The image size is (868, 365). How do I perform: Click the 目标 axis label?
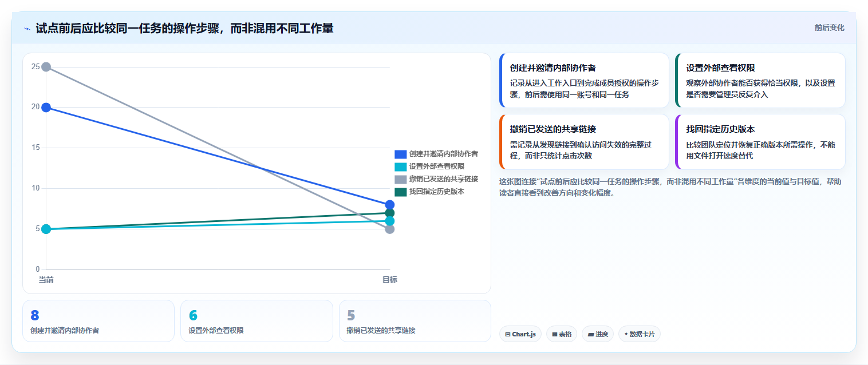click(x=390, y=280)
